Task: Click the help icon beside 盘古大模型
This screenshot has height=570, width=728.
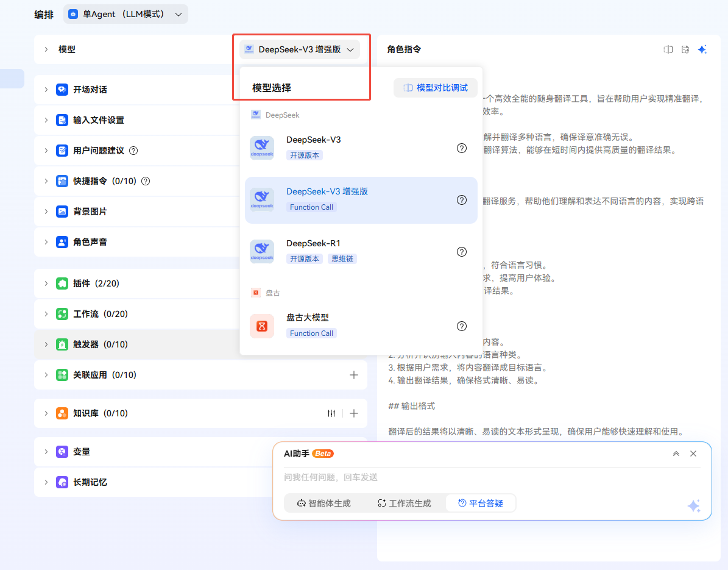Action: (x=462, y=326)
